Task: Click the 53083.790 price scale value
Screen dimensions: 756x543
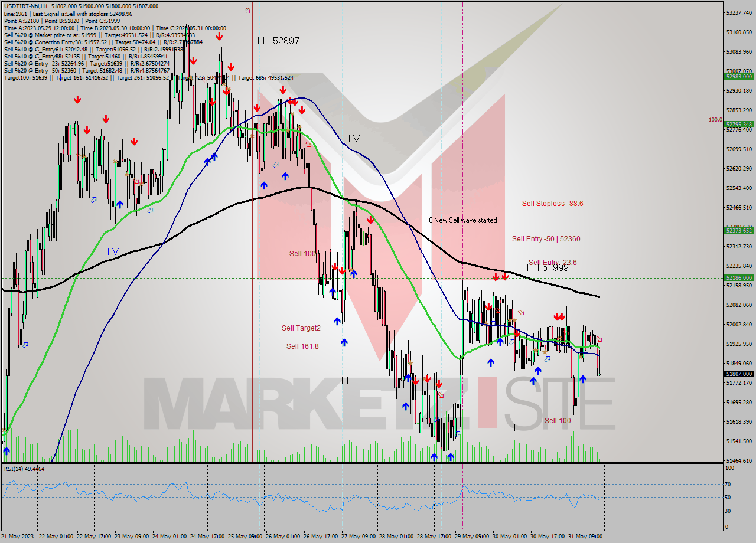Action: click(x=739, y=51)
